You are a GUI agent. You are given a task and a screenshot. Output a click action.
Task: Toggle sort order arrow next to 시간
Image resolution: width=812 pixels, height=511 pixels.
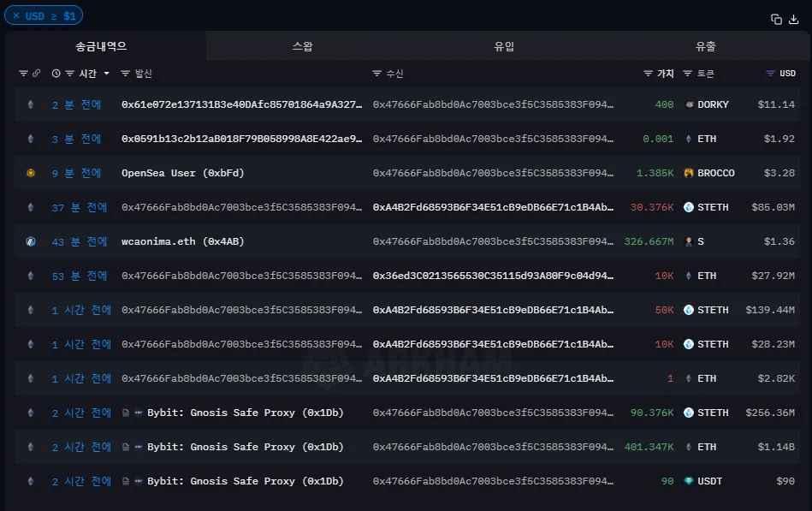107,74
